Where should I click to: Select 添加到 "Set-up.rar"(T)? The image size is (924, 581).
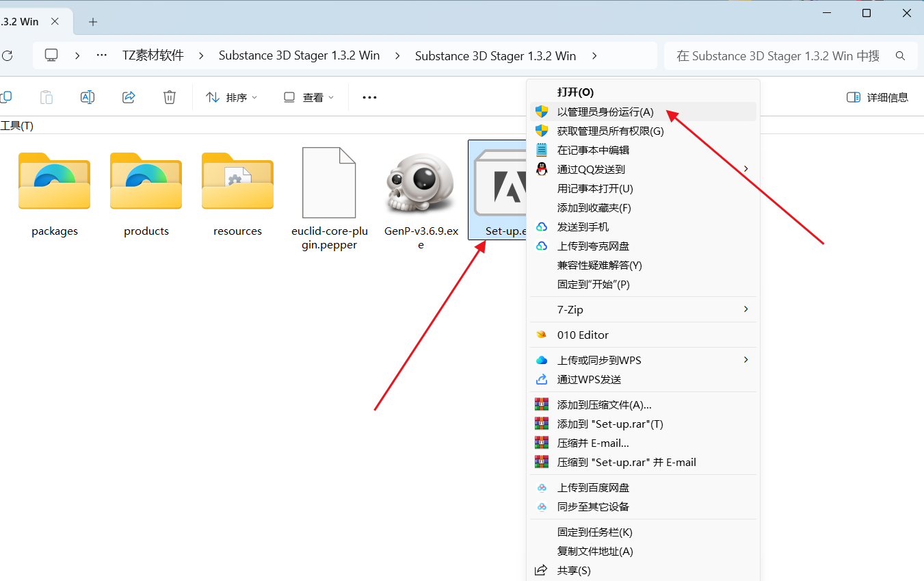point(643,424)
